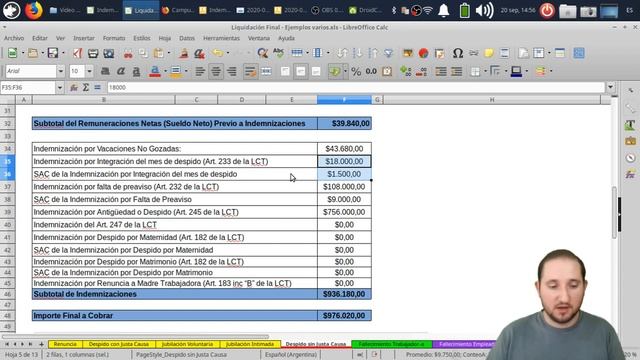The image size is (640, 360).
Task: Toggle Merge and Center Cells
Action: [x=266, y=71]
